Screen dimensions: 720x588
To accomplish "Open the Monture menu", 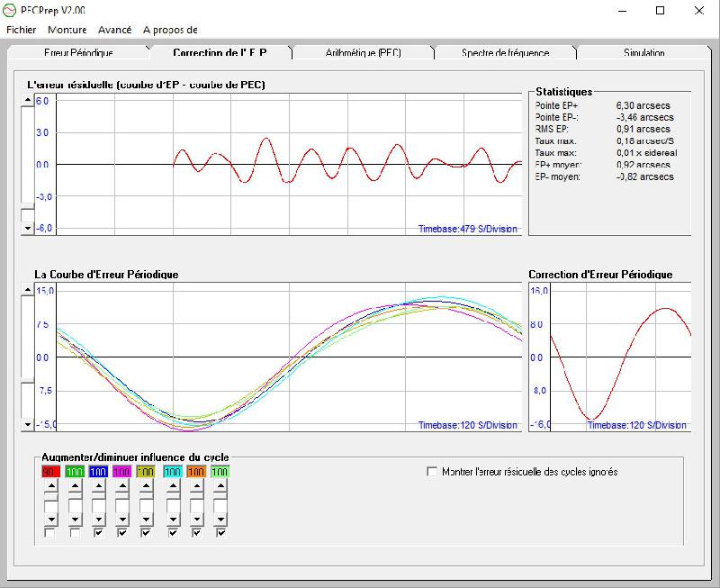I will coord(67,30).
